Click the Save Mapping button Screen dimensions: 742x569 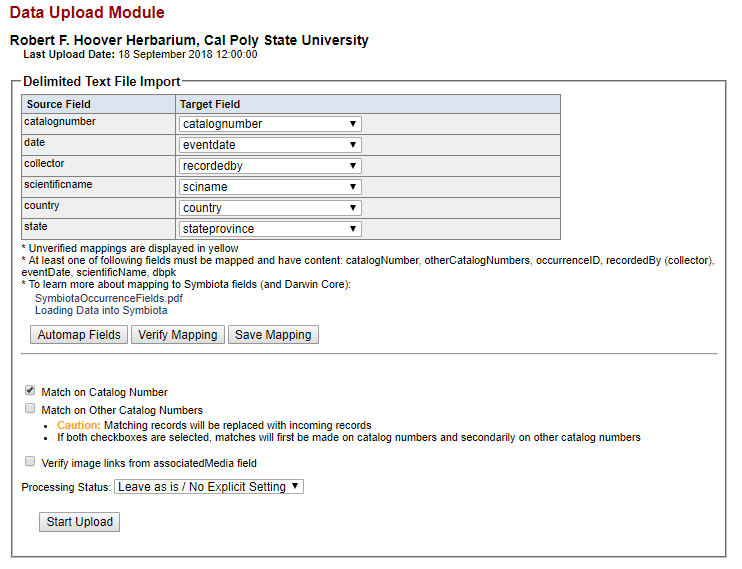coord(273,335)
